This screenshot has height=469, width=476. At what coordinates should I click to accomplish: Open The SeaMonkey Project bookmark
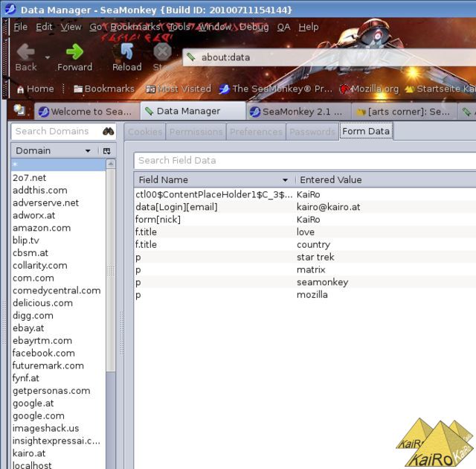click(276, 89)
